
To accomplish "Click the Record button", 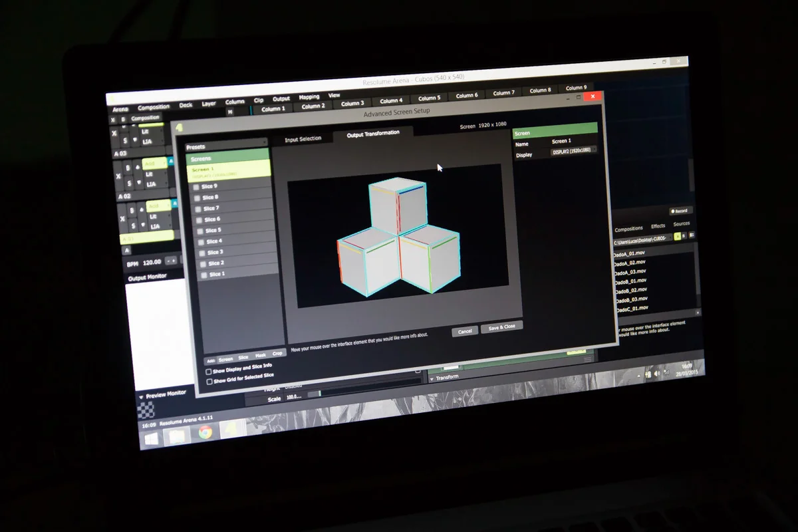I will point(681,211).
